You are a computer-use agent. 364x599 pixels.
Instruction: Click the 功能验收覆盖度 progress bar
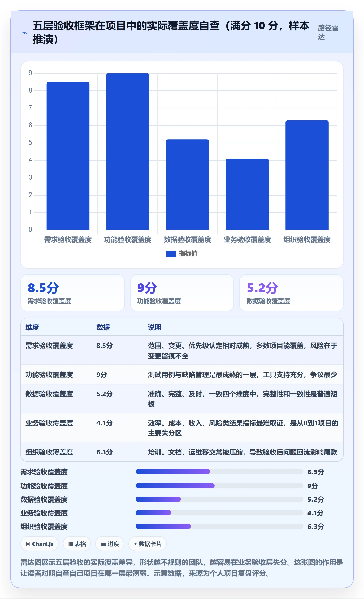pyautogui.click(x=219, y=485)
